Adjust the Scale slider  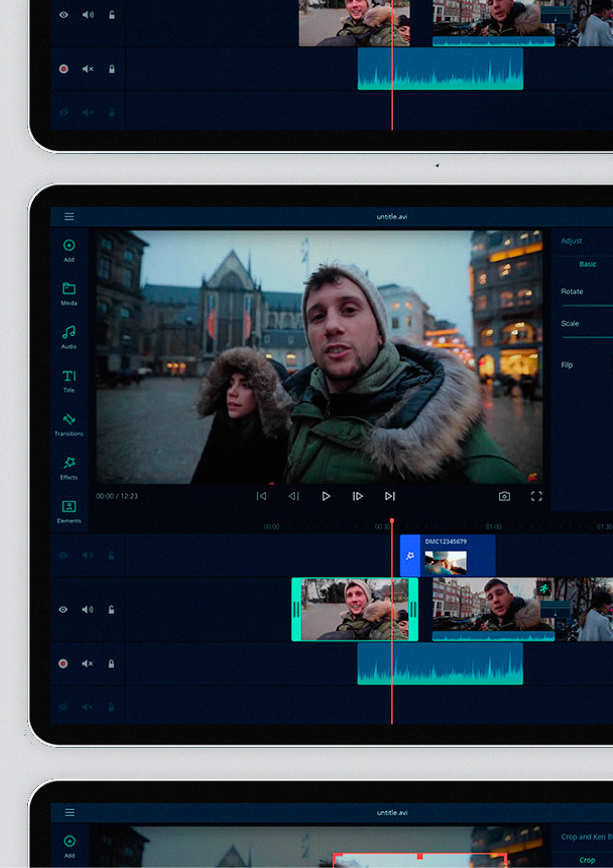pos(588,337)
